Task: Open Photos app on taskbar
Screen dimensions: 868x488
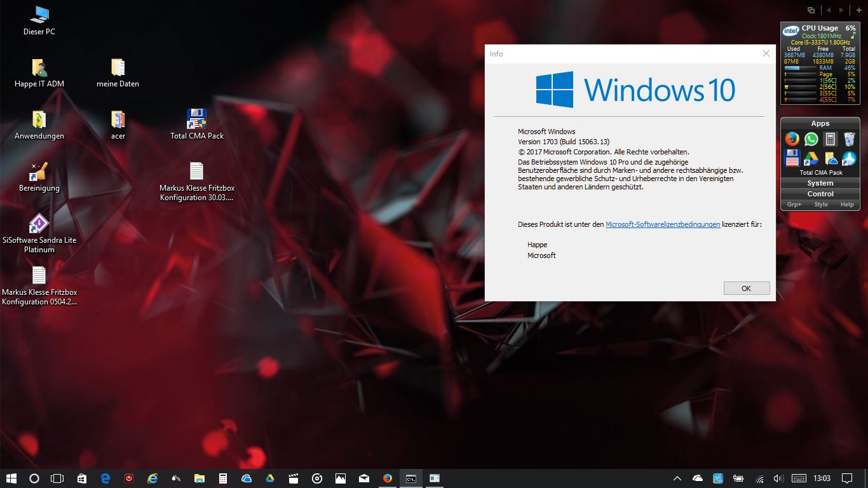Action: 341,478
